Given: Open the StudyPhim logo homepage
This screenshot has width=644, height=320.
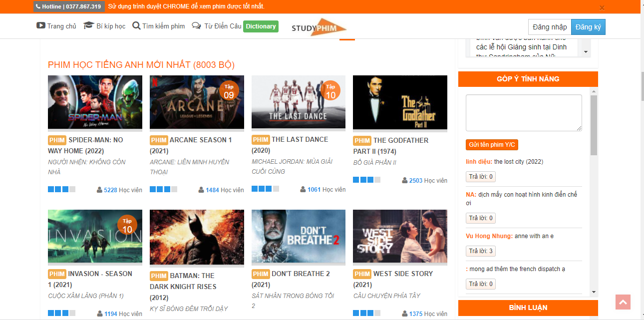Looking at the screenshot, I should 319,27.
